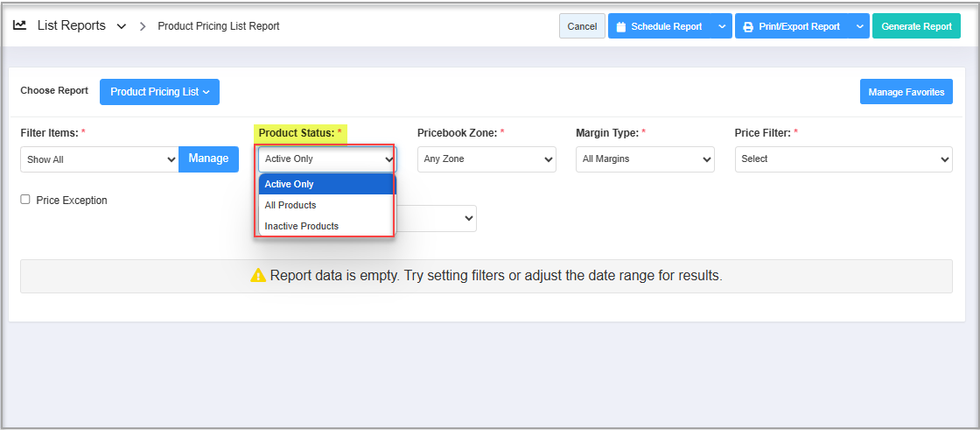The width and height of the screenshot is (980, 430).
Task: Open the Schedule Report split arrow
Action: click(722, 26)
